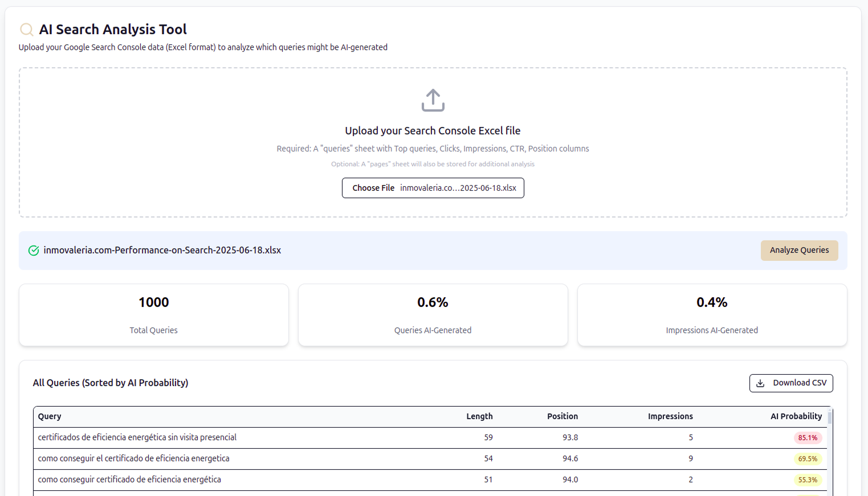Click position value 93.8
This screenshot has height=496, width=868.
pyautogui.click(x=570, y=437)
